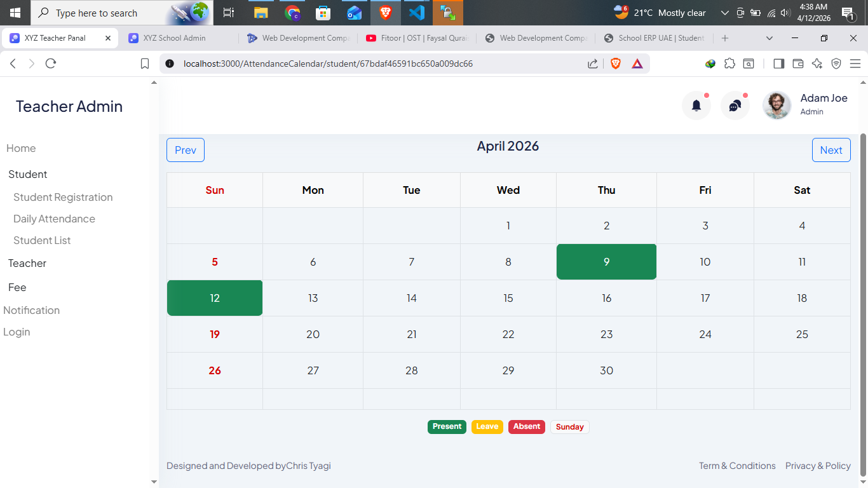Open the Privacy & Policy footer link
This screenshot has width=868, height=488.
click(818, 466)
